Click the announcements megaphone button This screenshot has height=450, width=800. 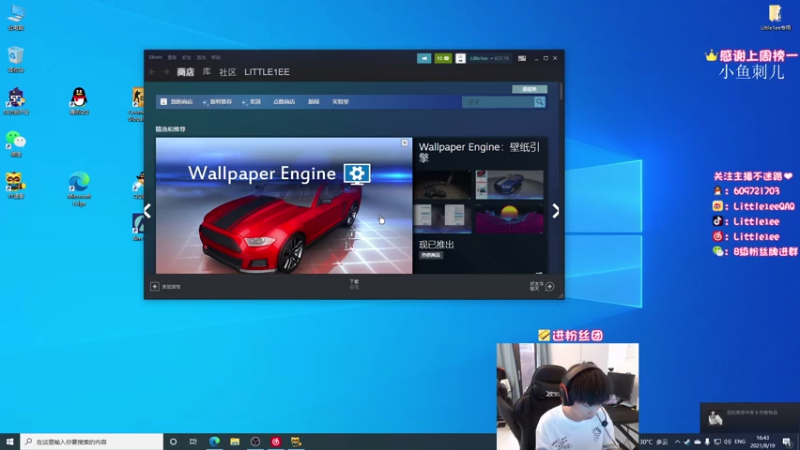(x=424, y=58)
